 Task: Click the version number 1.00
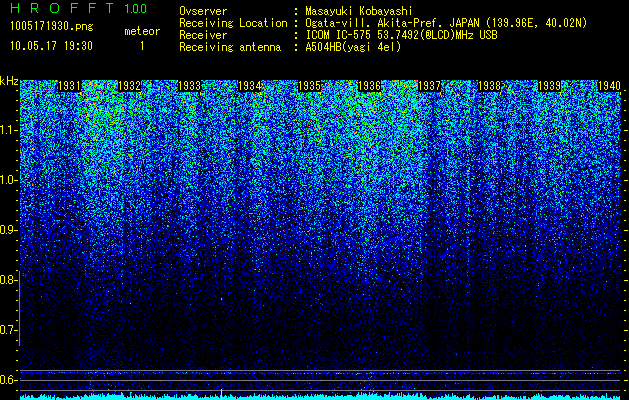click(135, 8)
